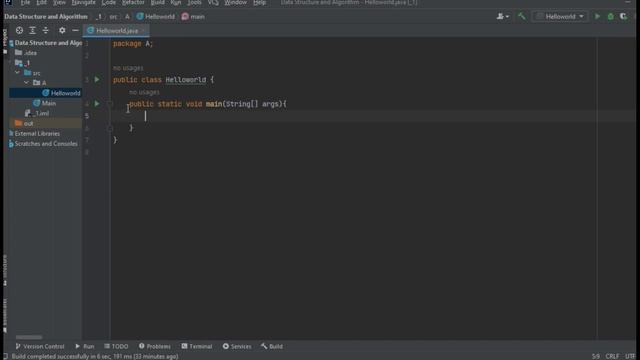The width and height of the screenshot is (640, 360).
Task: Open the Edit menu
Action: pos(41,2)
